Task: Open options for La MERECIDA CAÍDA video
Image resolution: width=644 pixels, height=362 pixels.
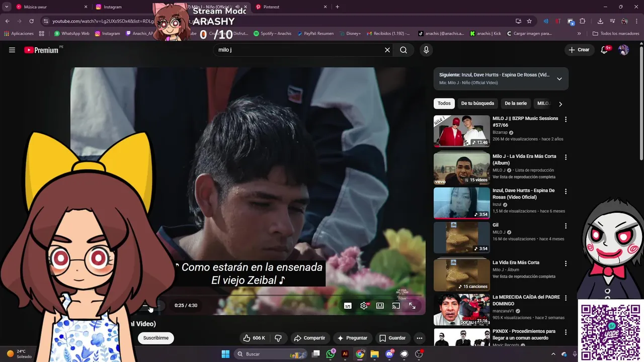Action: (x=566, y=298)
